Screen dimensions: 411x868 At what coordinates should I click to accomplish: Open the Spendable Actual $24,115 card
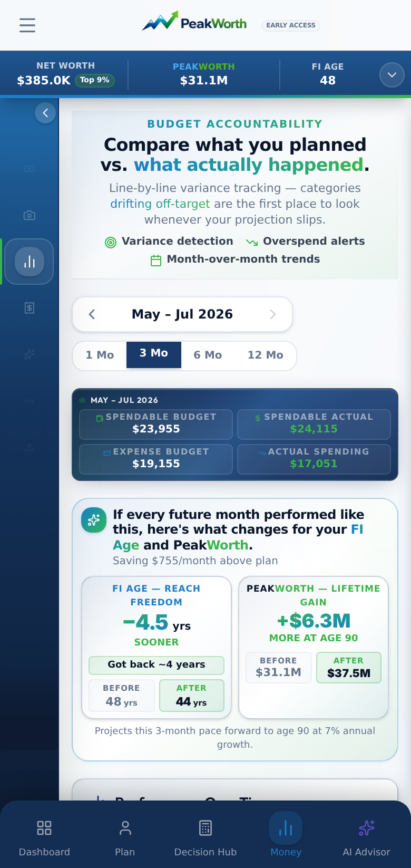click(314, 424)
